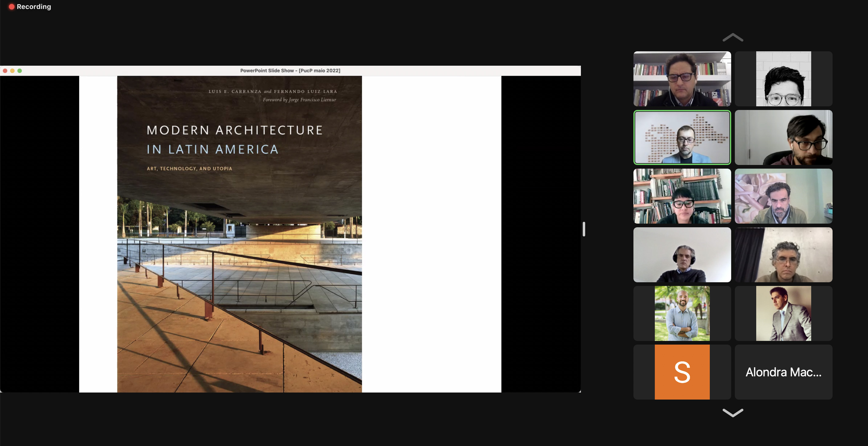868x446 pixels.
Task: Select the grey-haired participant by concrete wall
Action: tap(783, 254)
